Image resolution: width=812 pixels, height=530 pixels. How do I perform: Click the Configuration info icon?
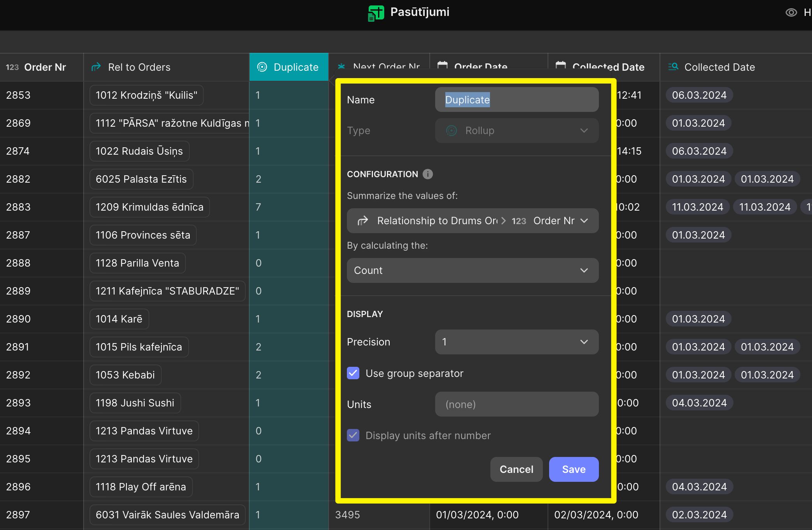pyautogui.click(x=427, y=174)
